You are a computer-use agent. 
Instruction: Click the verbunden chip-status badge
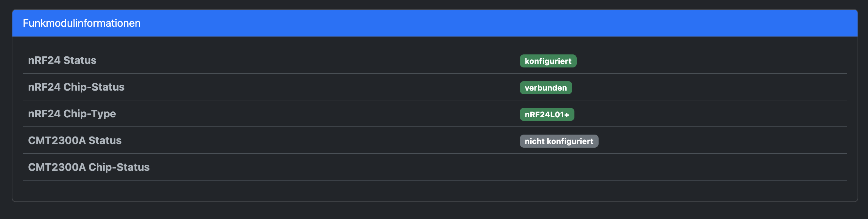[x=546, y=87]
